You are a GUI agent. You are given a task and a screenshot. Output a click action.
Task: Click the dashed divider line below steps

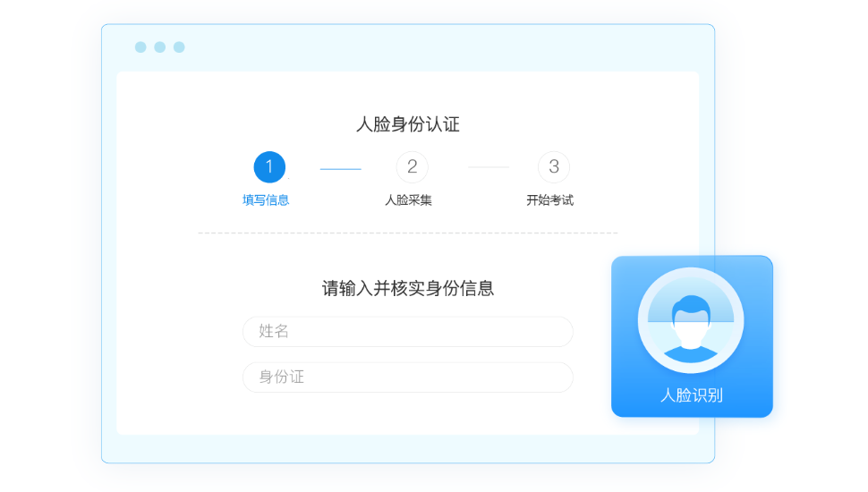[408, 233]
